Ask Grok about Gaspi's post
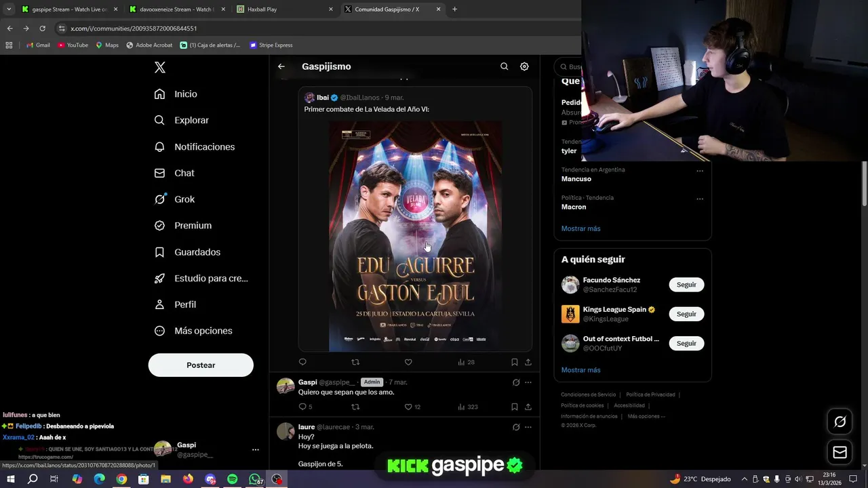 516,382
